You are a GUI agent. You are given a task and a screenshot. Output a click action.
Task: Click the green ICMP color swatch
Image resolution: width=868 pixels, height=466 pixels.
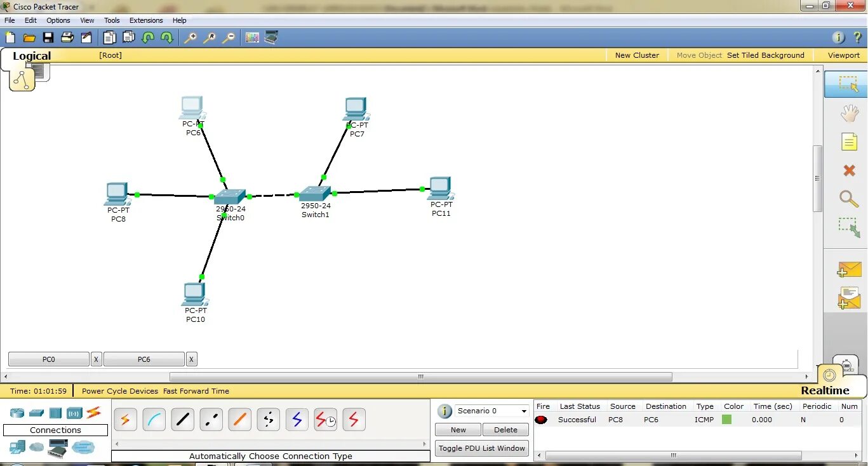coord(727,420)
